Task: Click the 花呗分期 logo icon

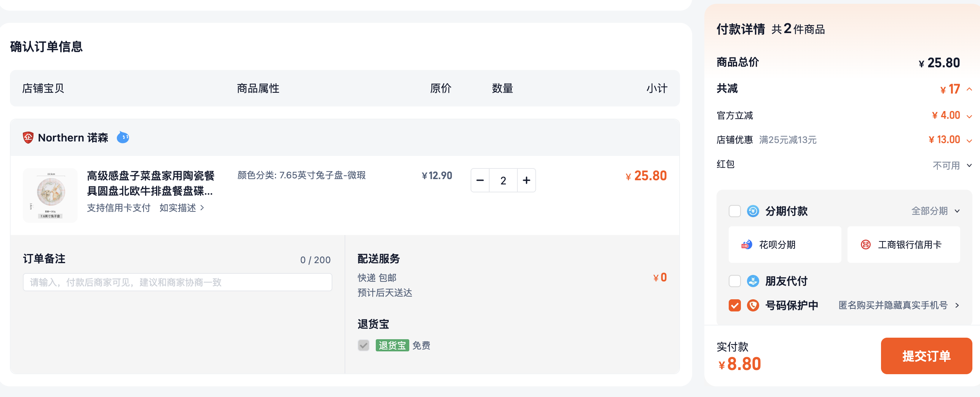Action: (x=747, y=245)
